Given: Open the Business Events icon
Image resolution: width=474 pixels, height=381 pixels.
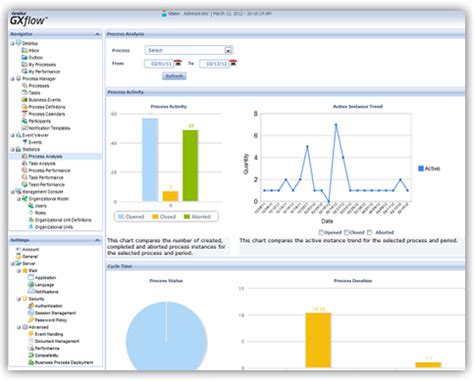Looking at the screenshot, I should coord(24,100).
